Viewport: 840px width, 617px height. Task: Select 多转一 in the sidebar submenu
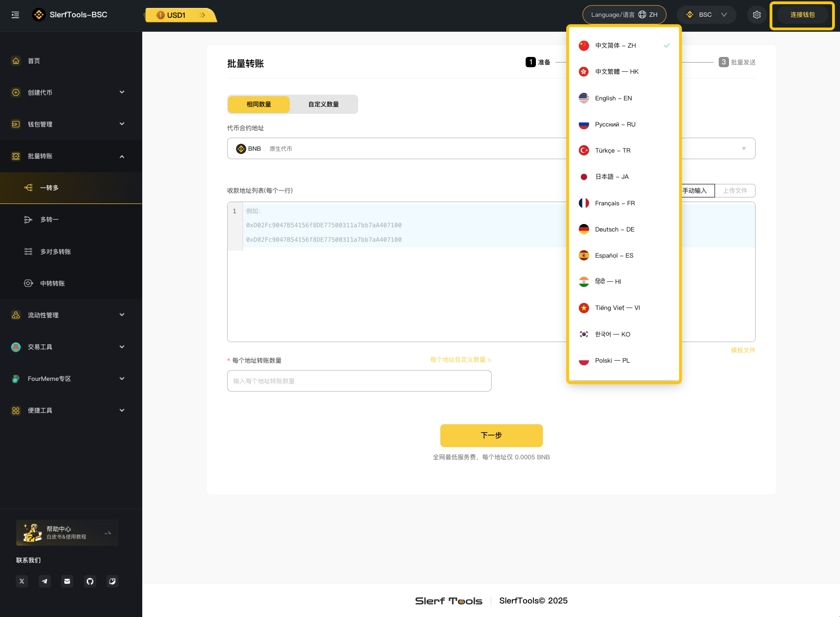pos(49,219)
